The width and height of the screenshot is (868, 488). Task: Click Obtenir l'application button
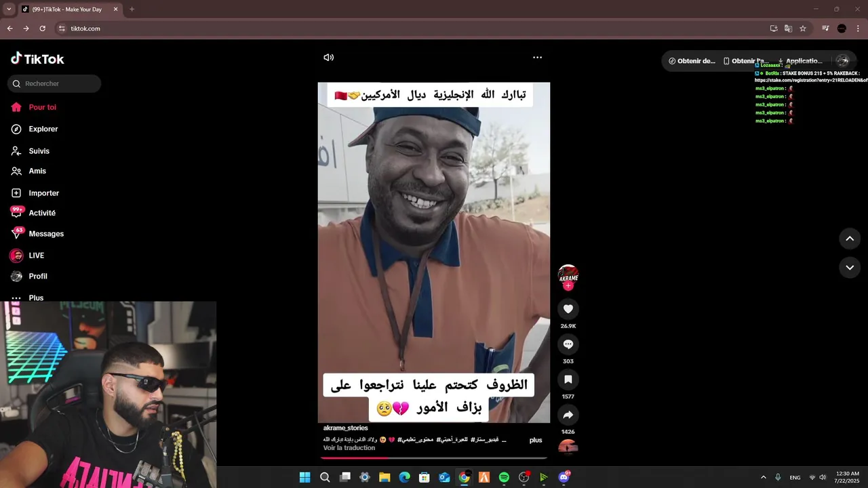745,61
